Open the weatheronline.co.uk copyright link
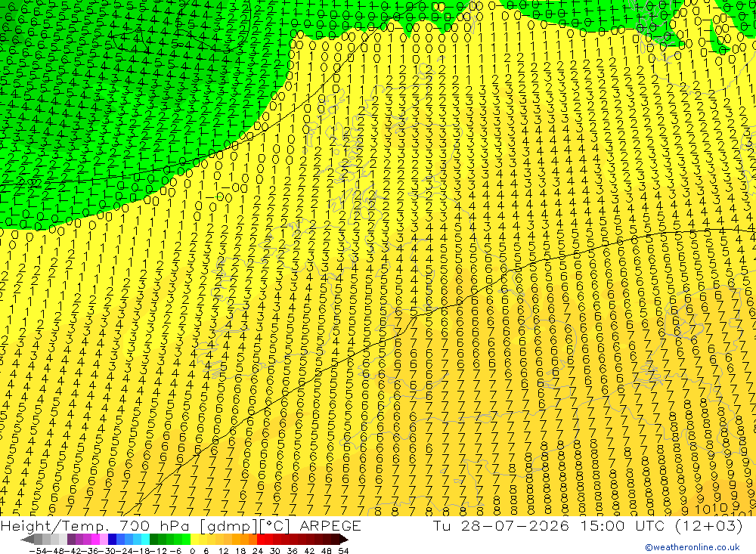 [x=692, y=547]
